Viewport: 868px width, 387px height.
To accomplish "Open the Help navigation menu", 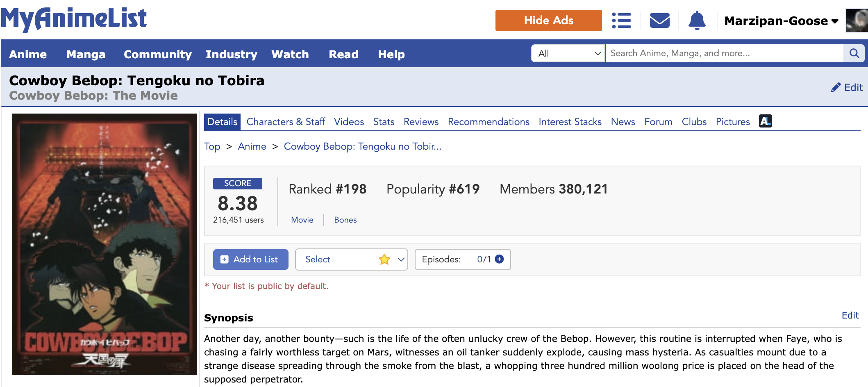I will point(391,54).
